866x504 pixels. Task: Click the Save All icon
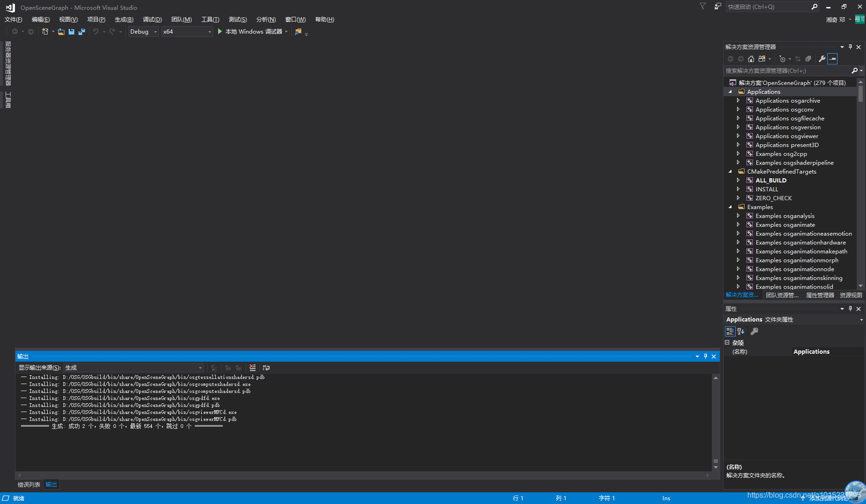tap(82, 32)
